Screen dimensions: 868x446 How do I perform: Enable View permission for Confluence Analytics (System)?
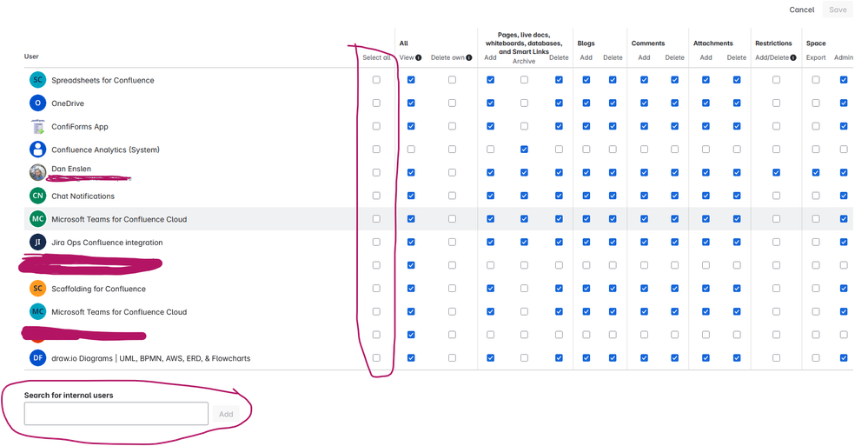(411, 150)
